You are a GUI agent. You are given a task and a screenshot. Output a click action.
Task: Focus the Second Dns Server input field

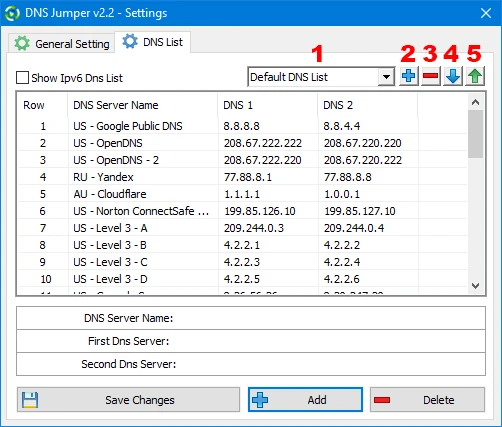[251, 364]
